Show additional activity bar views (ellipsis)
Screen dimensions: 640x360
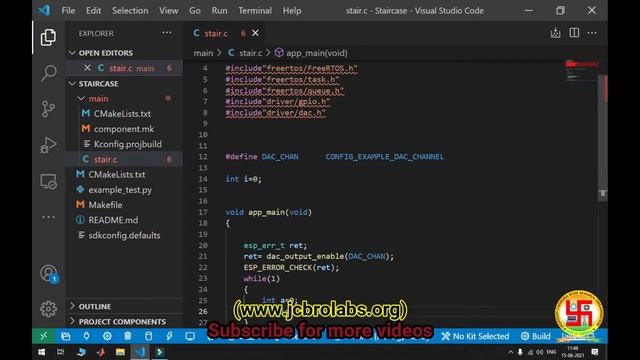(48, 217)
